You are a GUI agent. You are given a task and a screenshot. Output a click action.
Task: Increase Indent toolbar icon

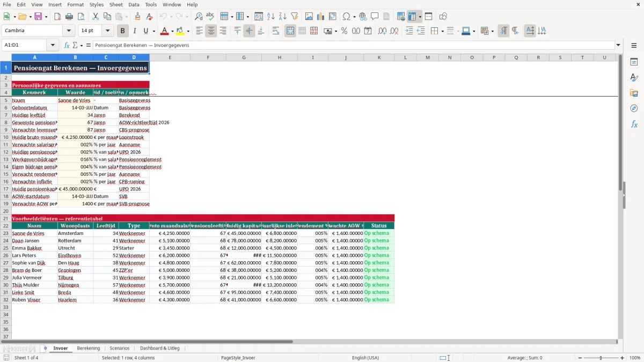pyautogui.click(x=409, y=31)
